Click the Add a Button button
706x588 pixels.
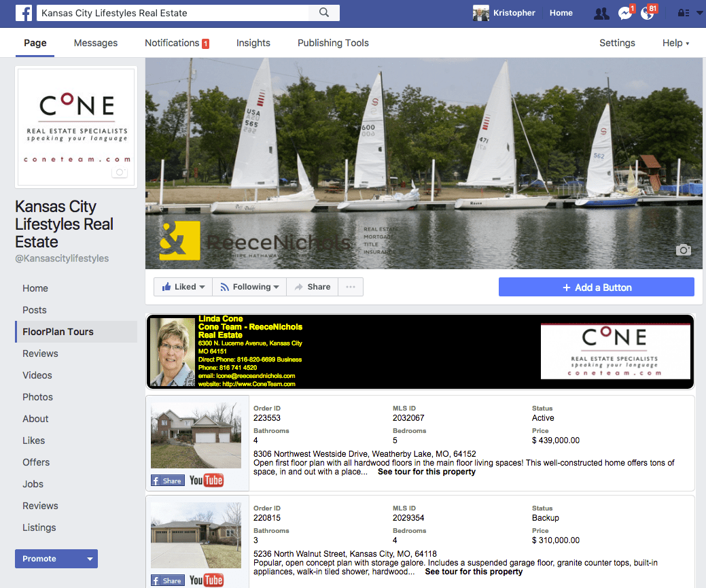(596, 287)
